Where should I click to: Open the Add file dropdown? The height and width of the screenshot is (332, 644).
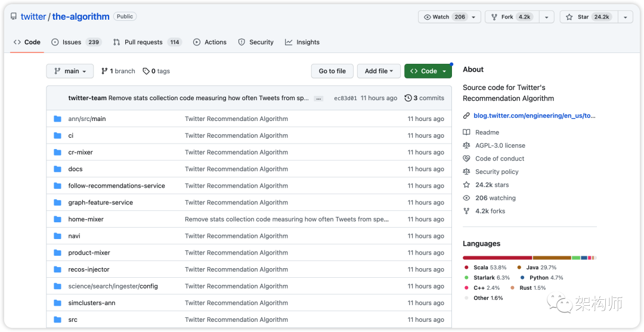pyautogui.click(x=379, y=71)
